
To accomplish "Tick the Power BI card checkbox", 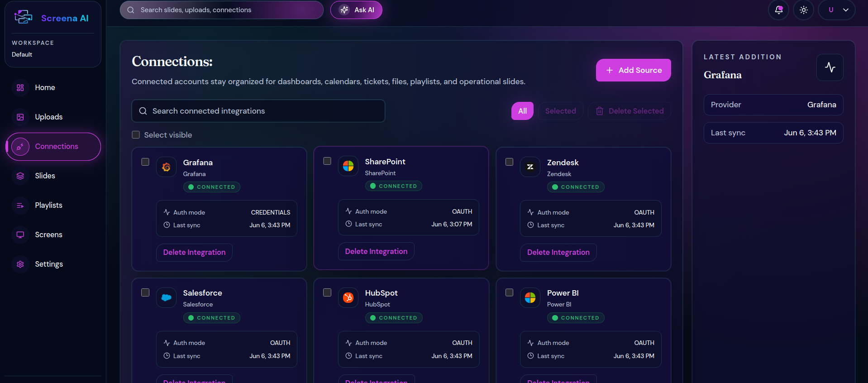I will (509, 293).
